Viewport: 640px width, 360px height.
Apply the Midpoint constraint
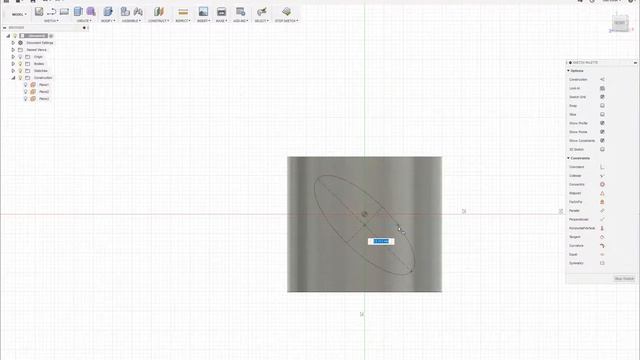(602, 193)
